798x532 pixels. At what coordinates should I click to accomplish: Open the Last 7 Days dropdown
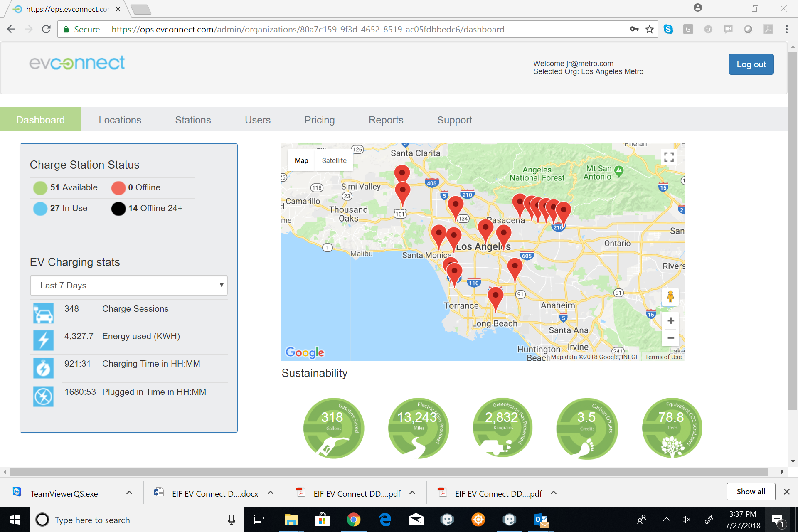[129, 286]
